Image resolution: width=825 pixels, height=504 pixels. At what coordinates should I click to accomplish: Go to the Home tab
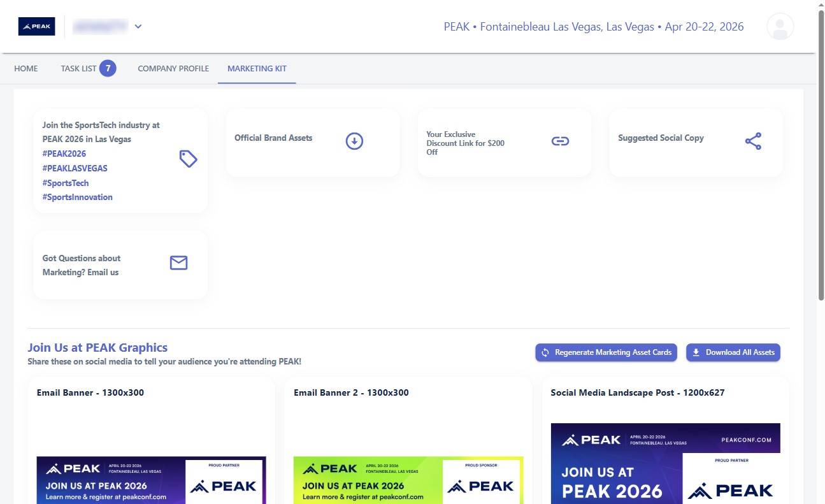pyautogui.click(x=26, y=68)
